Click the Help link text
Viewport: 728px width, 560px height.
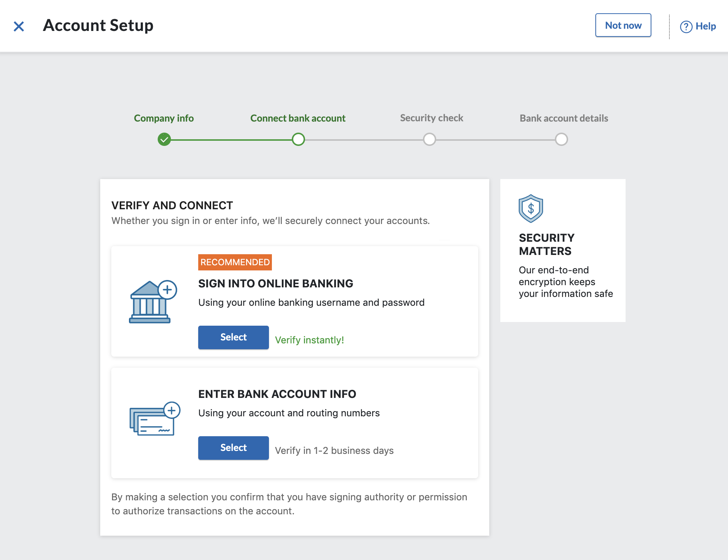[x=706, y=26]
